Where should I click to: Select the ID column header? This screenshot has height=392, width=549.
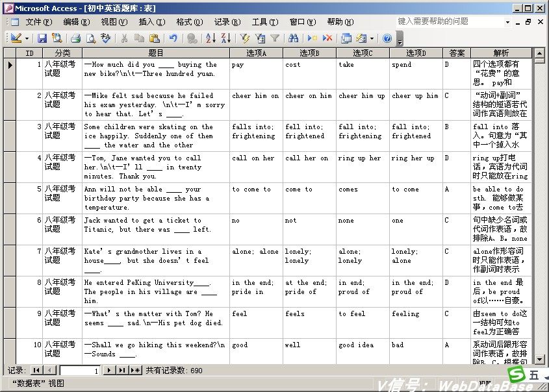pyautogui.click(x=29, y=53)
